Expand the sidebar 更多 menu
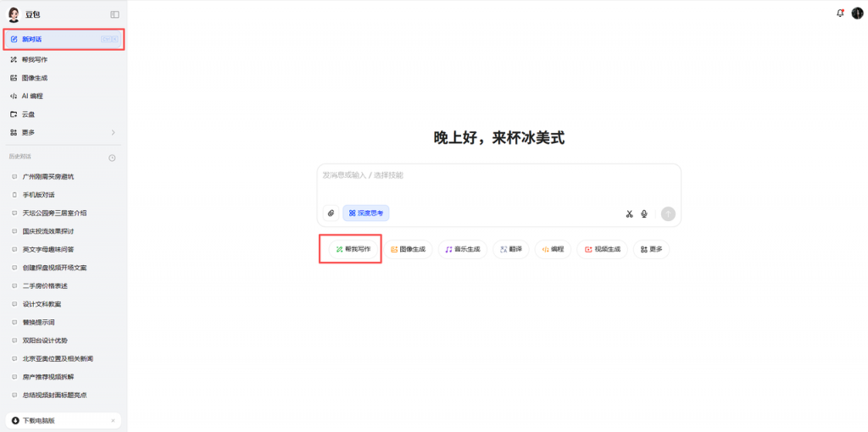 point(64,132)
